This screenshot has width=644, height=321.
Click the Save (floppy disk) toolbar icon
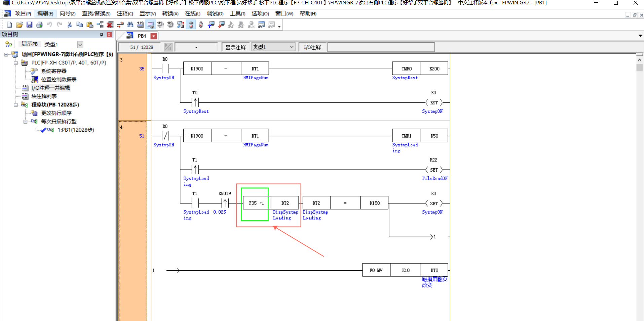pyautogui.click(x=29, y=25)
